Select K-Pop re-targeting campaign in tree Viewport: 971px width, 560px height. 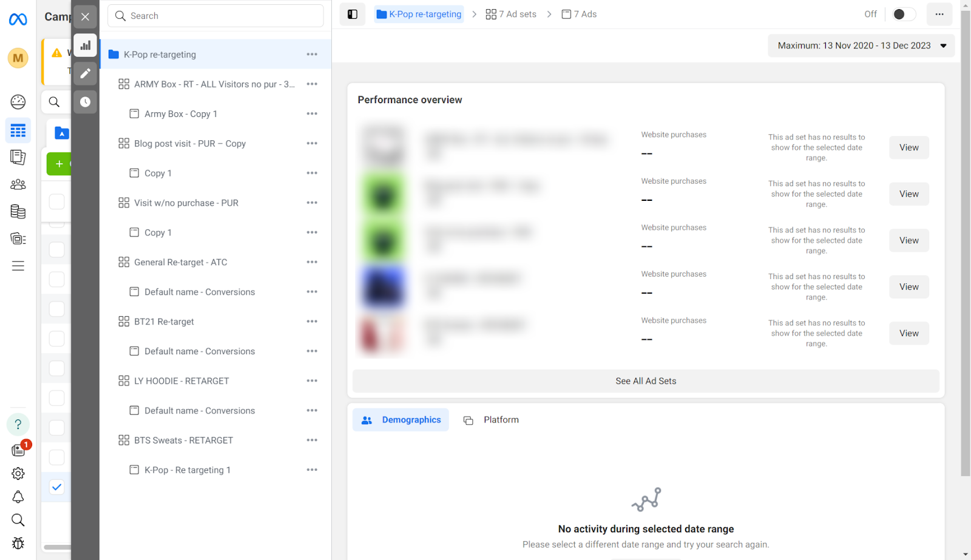tap(215, 55)
